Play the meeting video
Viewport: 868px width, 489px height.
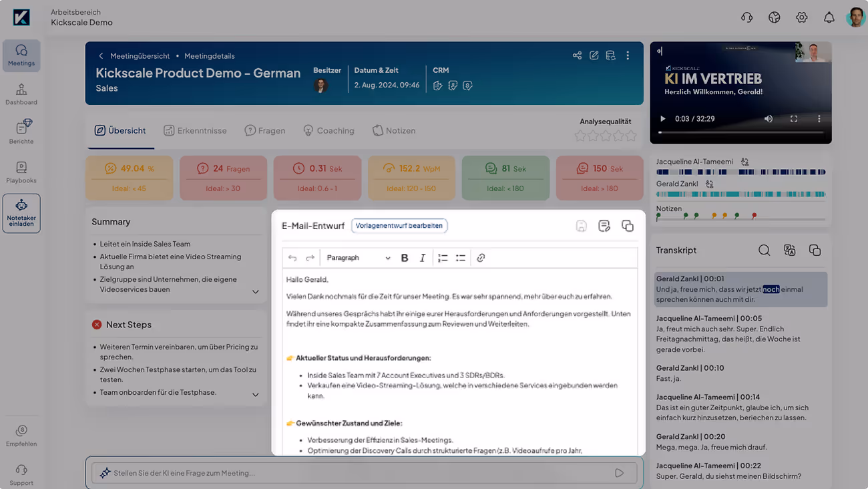click(663, 119)
